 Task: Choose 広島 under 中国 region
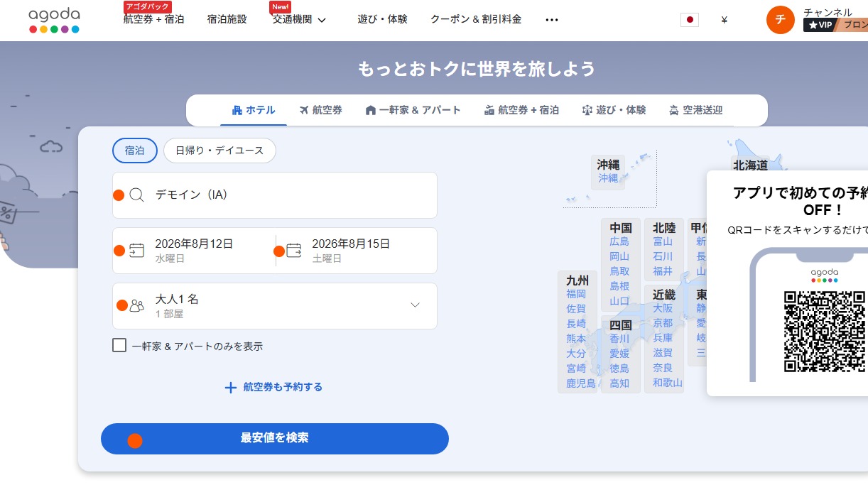click(619, 241)
